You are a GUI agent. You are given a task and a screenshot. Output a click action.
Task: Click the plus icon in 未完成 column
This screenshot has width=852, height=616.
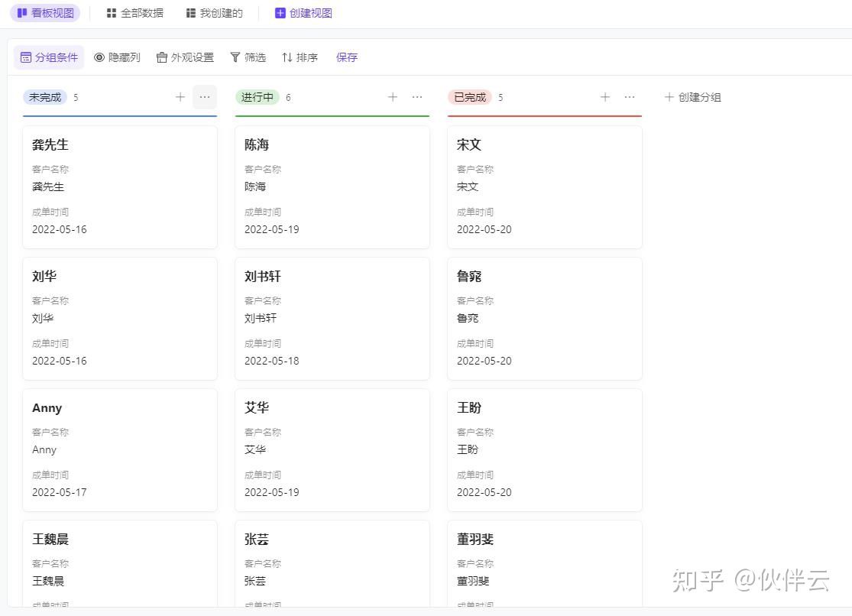click(180, 97)
